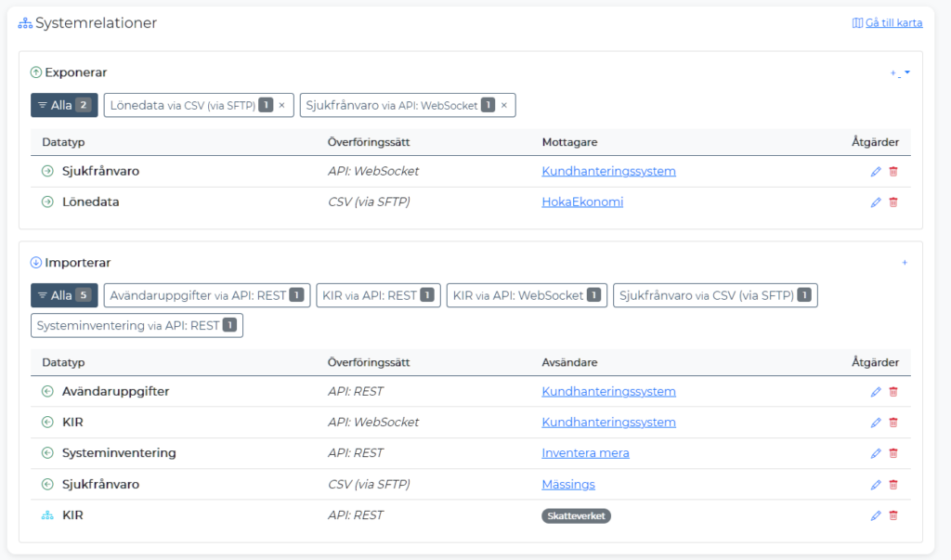Filter by Avändaruppgifter via API: REST
Screen dimensions: 951x560
pos(207,295)
